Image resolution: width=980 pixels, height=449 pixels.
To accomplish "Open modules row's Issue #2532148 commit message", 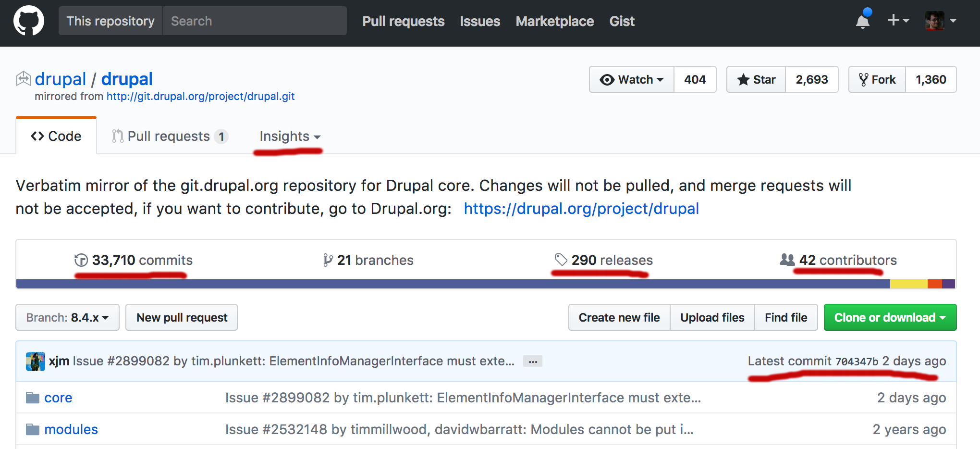I will point(459,429).
